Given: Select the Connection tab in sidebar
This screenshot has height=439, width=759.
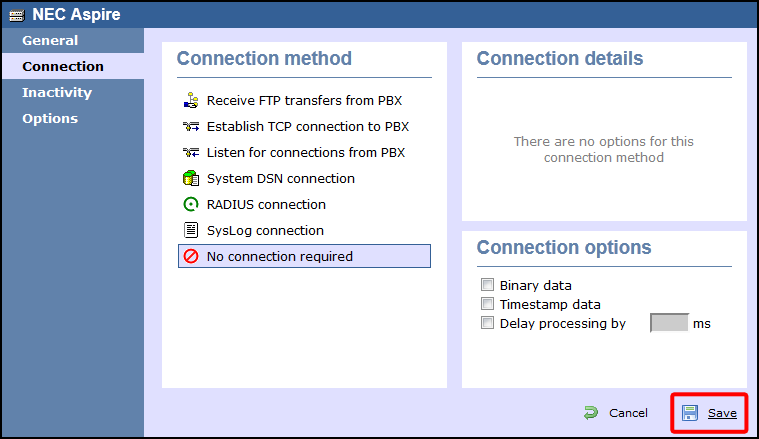Looking at the screenshot, I should coord(63,67).
